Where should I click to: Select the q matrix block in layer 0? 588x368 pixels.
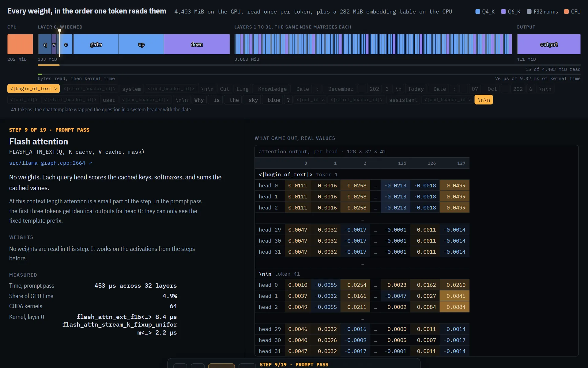45,44
